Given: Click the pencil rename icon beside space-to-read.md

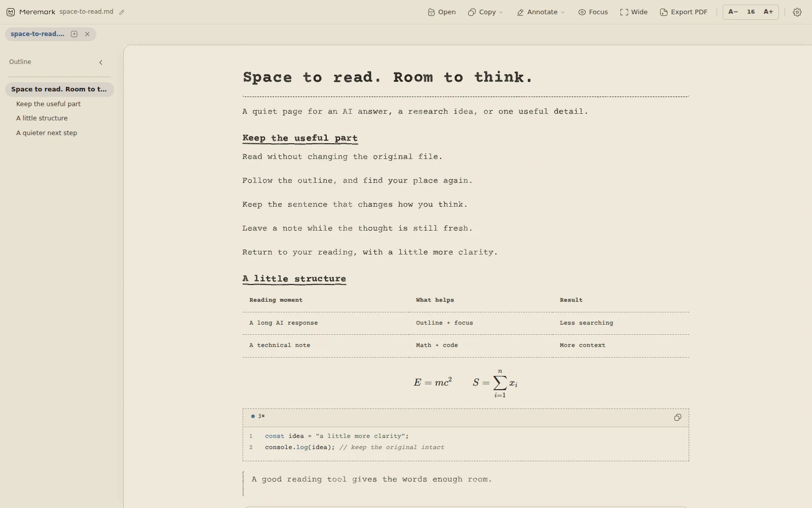Looking at the screenshot, I should coord(122,12).
